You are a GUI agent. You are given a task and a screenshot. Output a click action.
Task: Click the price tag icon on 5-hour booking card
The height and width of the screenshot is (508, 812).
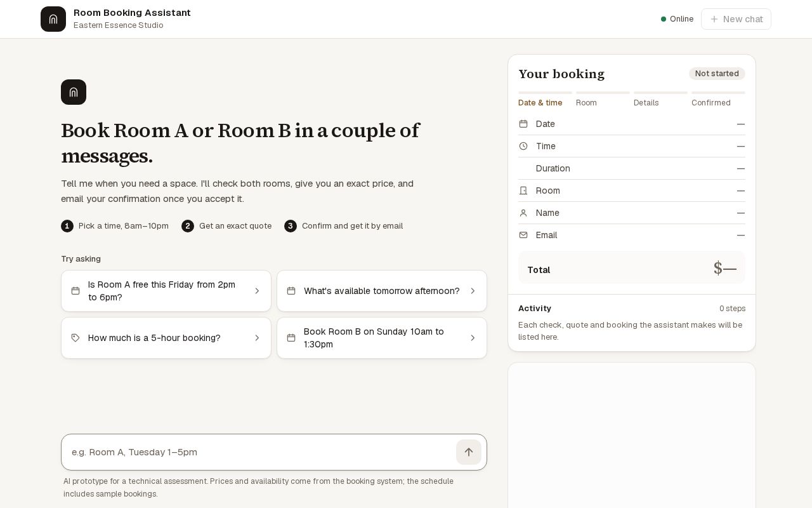coord(75,338)
